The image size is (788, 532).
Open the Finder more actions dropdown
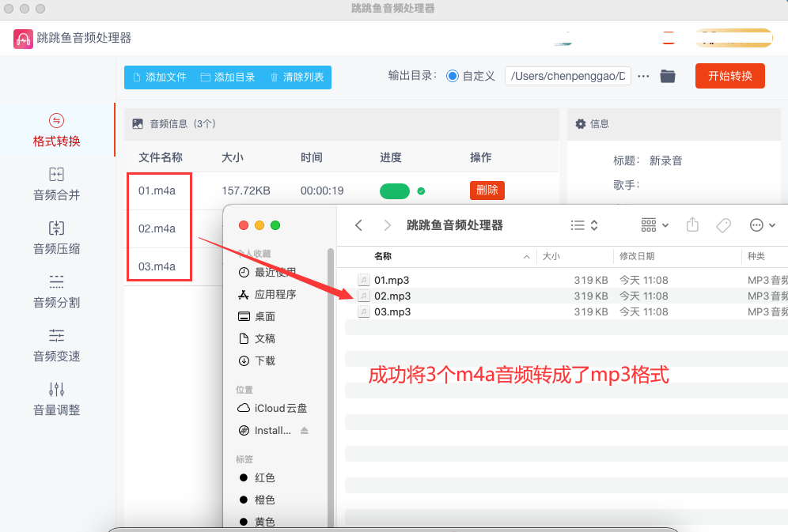[763, 225]
